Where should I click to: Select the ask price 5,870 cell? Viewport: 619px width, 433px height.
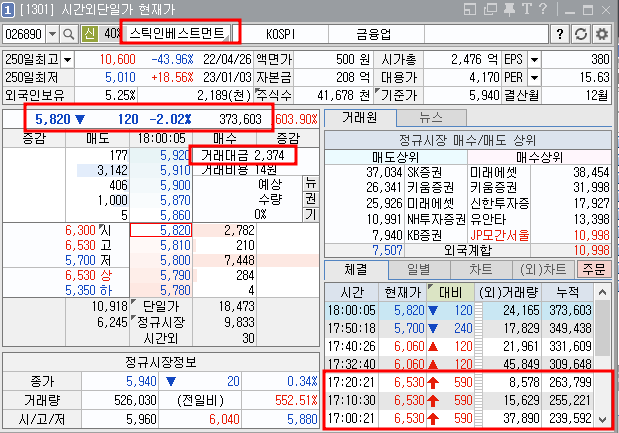point(161,201)
